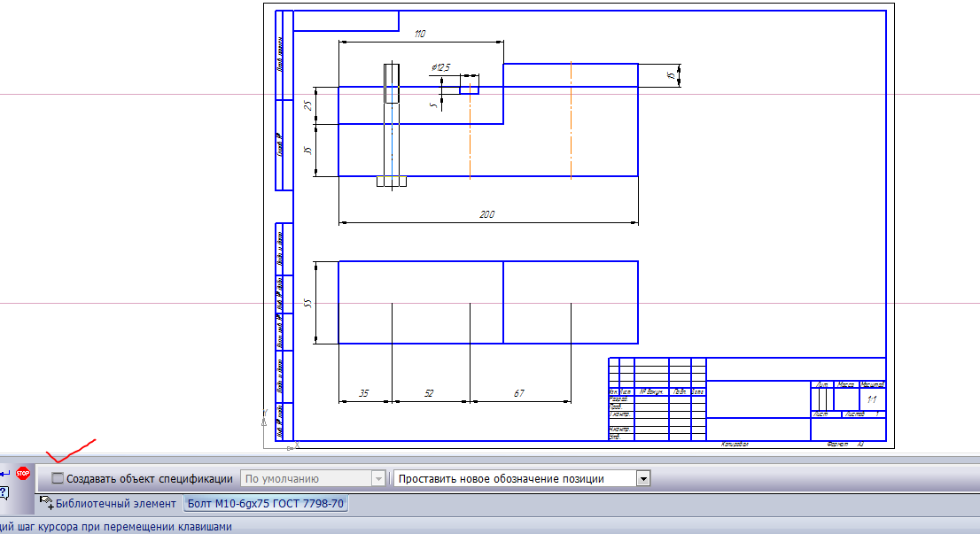Click the blue create-object arrow icon
Viewport: 980px width, 534px height.
pos(4,474)
